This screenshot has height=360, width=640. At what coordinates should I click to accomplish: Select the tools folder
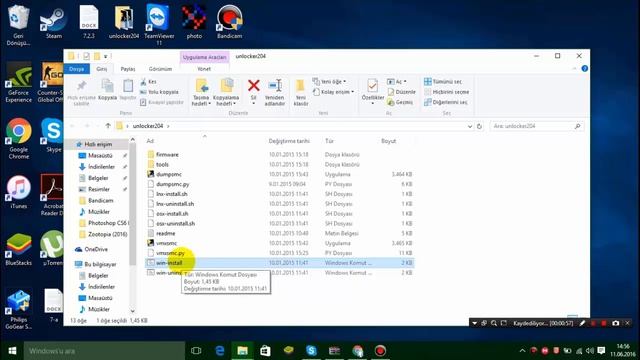click(x=162, y=164)
